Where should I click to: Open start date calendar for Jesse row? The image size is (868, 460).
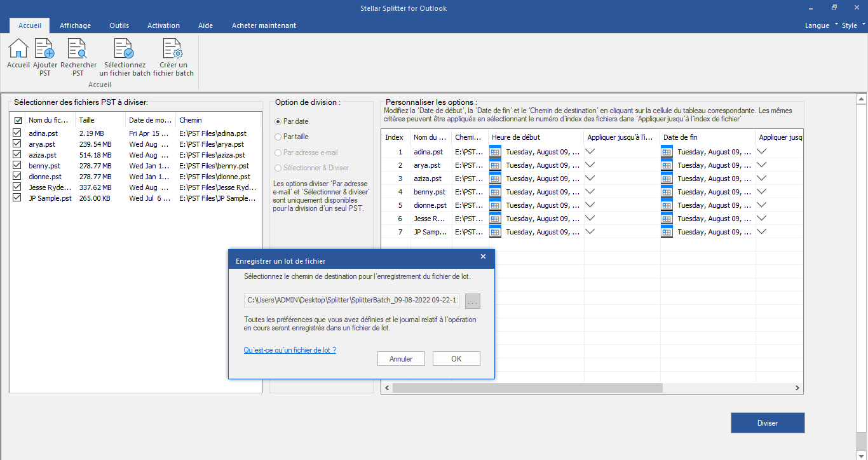[496, 219]
